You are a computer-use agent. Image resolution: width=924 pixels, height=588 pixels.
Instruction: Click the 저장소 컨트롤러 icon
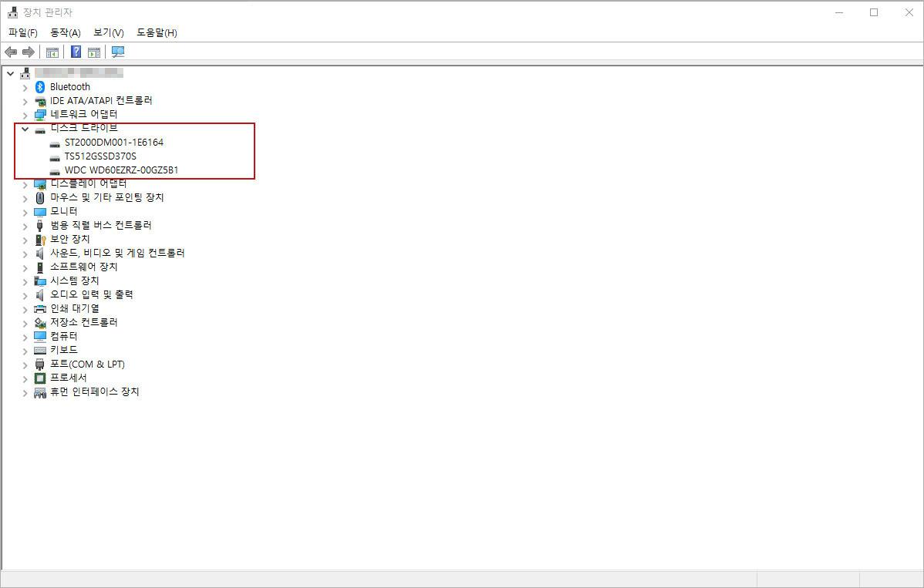[x=40, y=323]
